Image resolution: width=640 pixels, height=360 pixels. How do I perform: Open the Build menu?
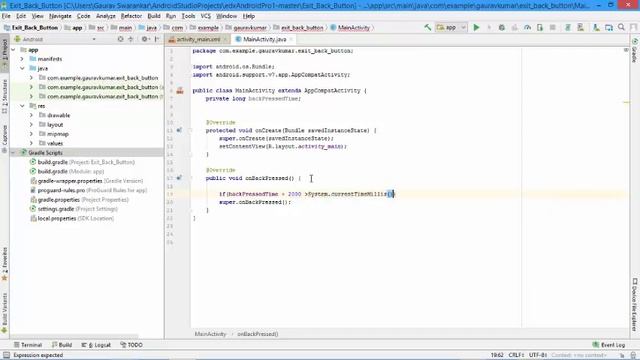(x=154, y=16)
